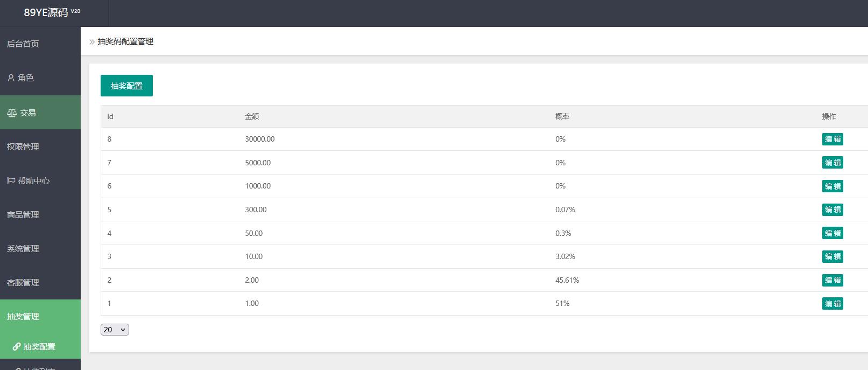Click the 50.00 amount cell

tap(254, 233)
